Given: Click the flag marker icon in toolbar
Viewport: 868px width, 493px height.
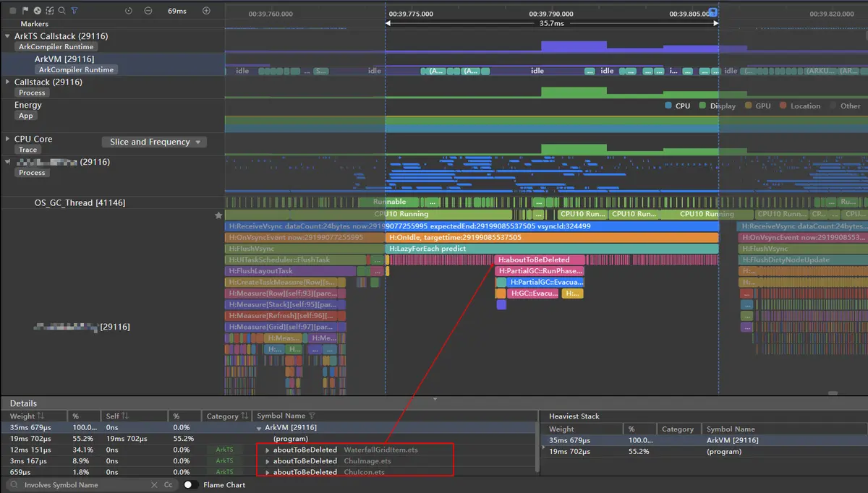Looking at the screenshot, I should point(25,11).
